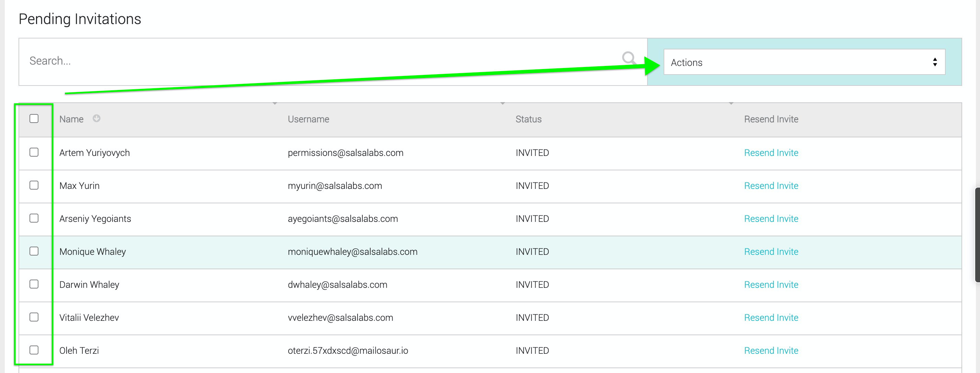Click username myurin@salsalabs.com
980x373 pixels.
(x=335, y=186)
